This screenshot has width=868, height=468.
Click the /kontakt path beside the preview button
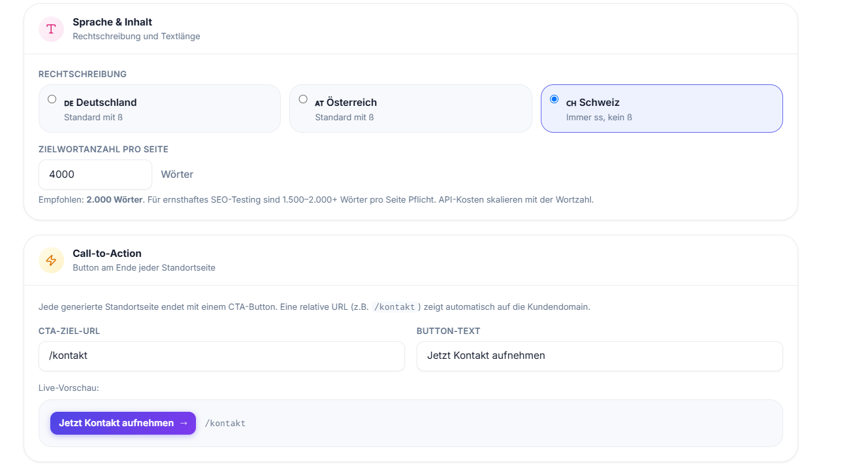[225, 424]
